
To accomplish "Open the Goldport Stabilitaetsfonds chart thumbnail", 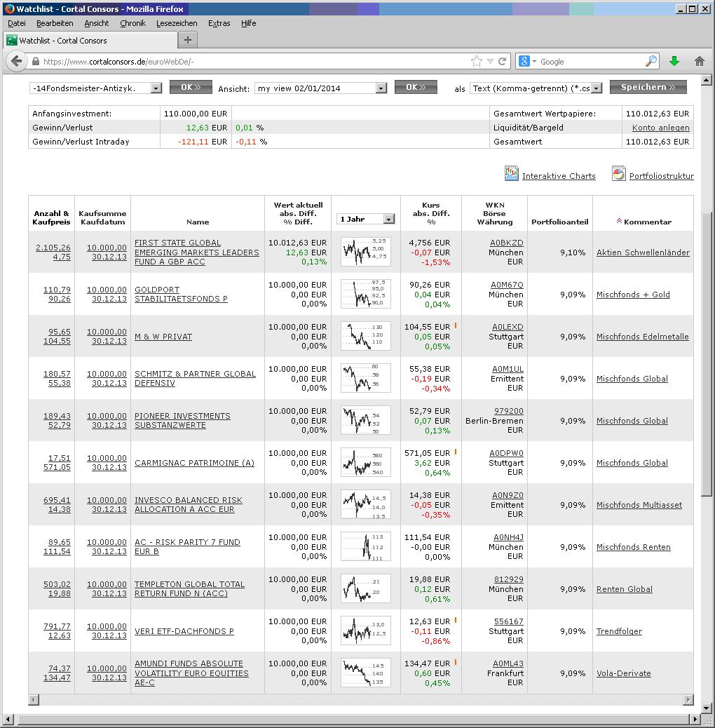I will tap(366, 294).
